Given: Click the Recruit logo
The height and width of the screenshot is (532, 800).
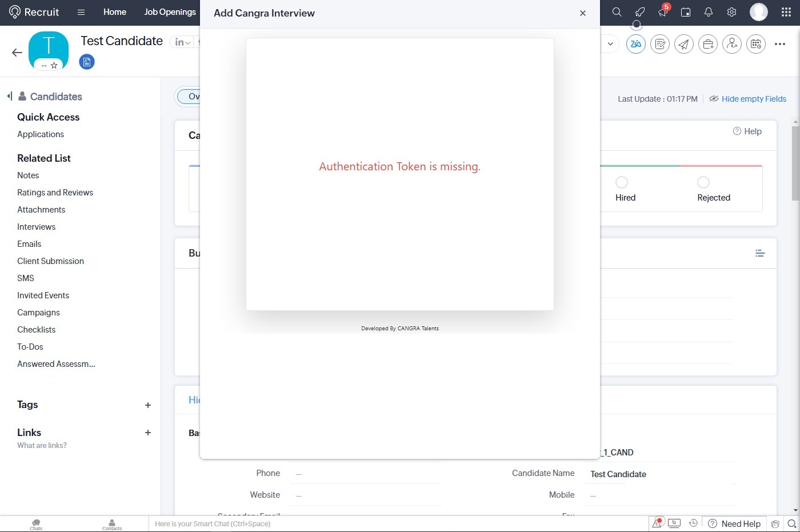Looking at the screenshot, I should pos(34,12).
